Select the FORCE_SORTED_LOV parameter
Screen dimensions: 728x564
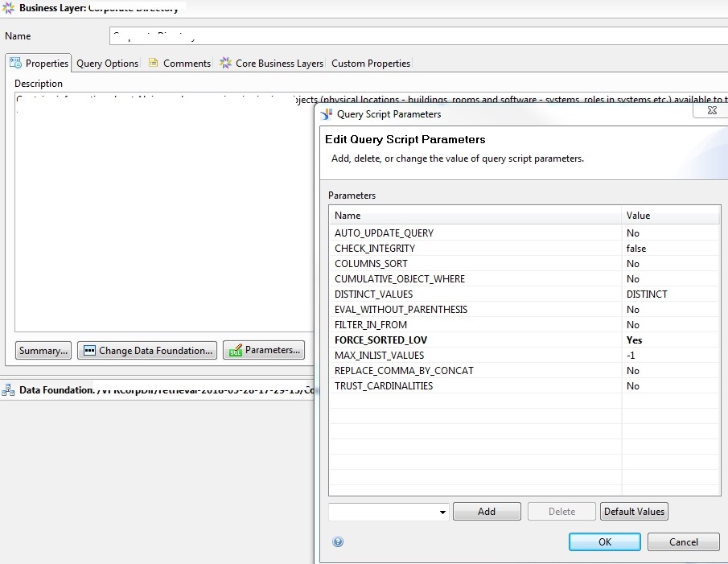(524, 340)
